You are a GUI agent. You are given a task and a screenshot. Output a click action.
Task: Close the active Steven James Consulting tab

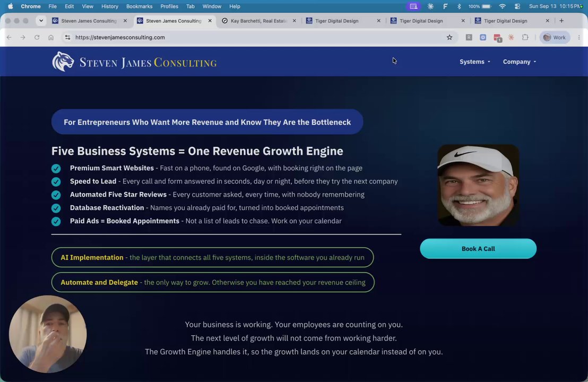tap(210, 21)
